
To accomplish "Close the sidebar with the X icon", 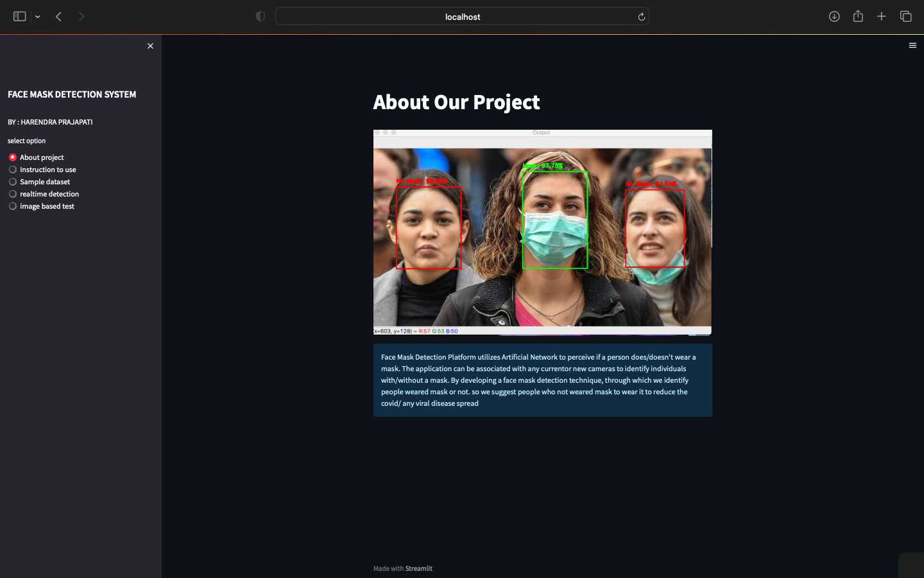I will coord(150,46).
